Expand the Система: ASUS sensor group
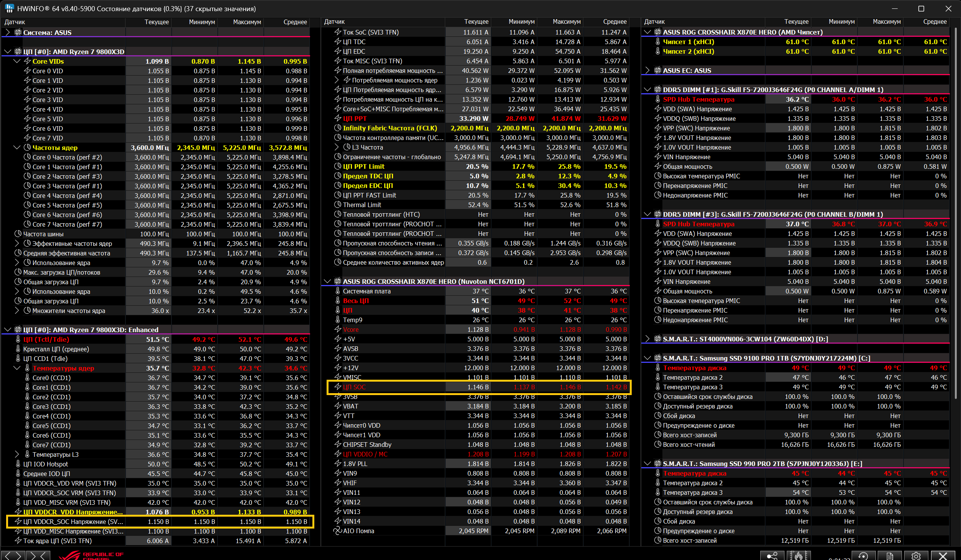The width and height of the screenshot is (961, 560). pyautogui.click(x=8, y=33)
